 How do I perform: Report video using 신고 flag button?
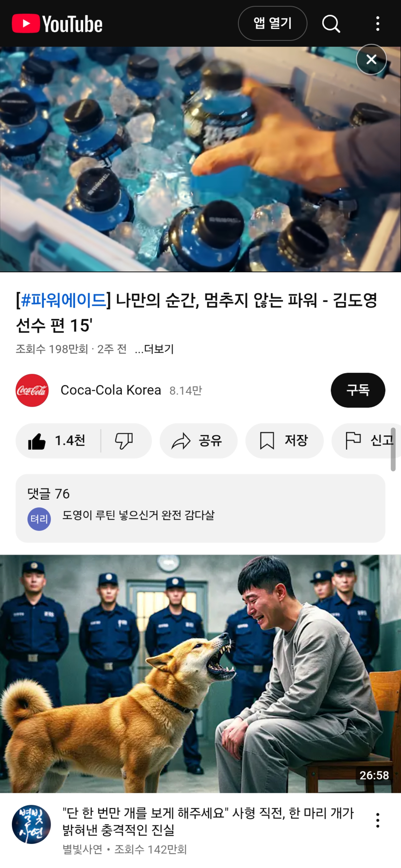(x=366, y=441)
